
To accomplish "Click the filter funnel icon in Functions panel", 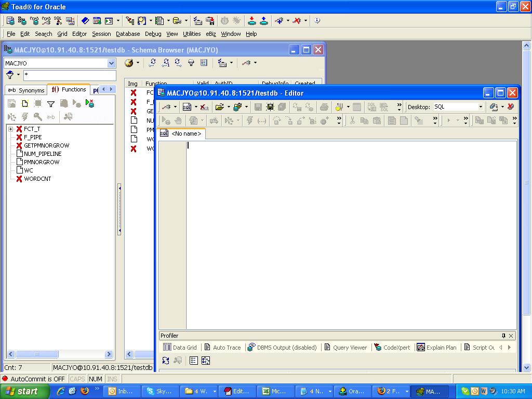I will click(51, 104).
